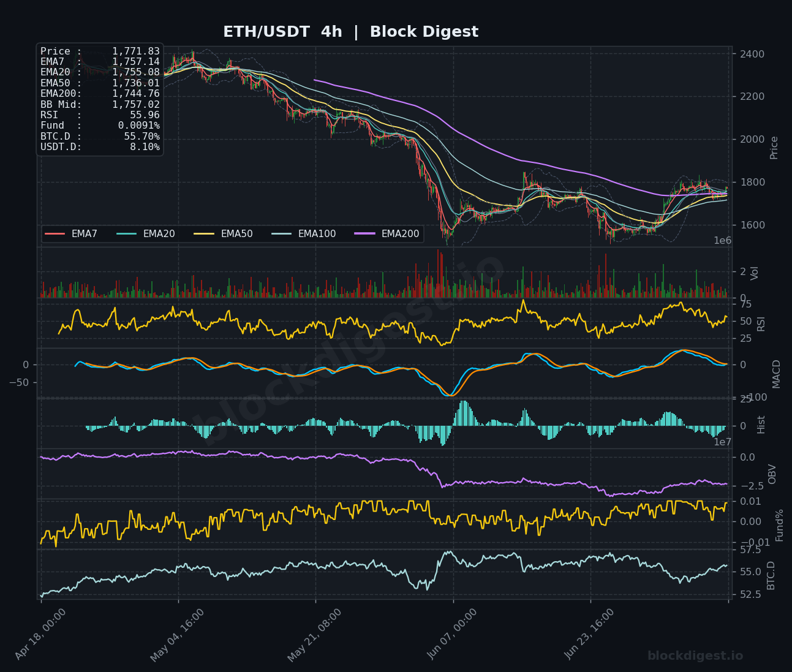Click the EMA100 legend entry
792x672 pixels.
point(304,234)
